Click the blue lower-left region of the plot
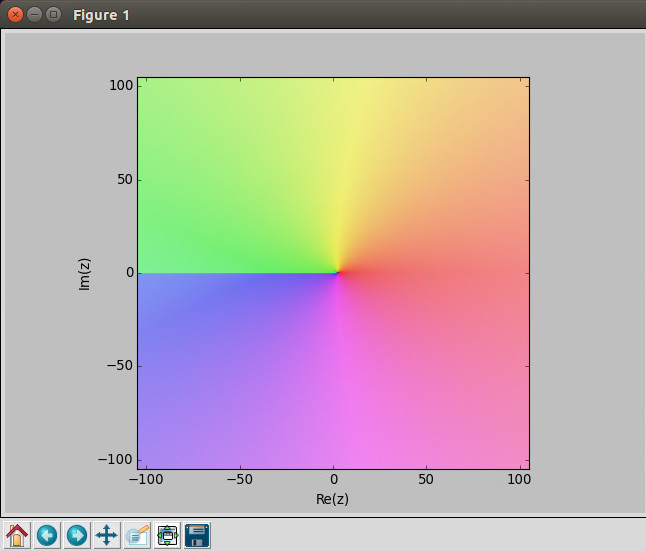 [x=200, y=340]
